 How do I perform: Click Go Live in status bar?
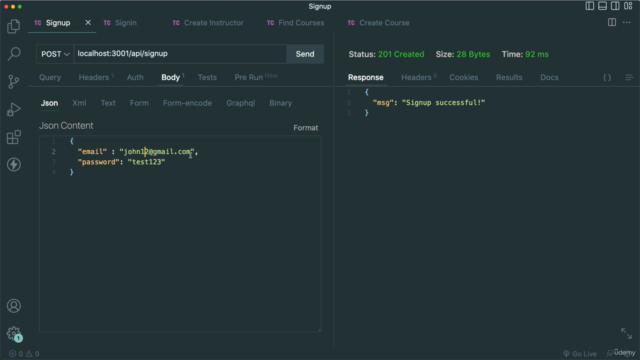(x=580, y=354)
